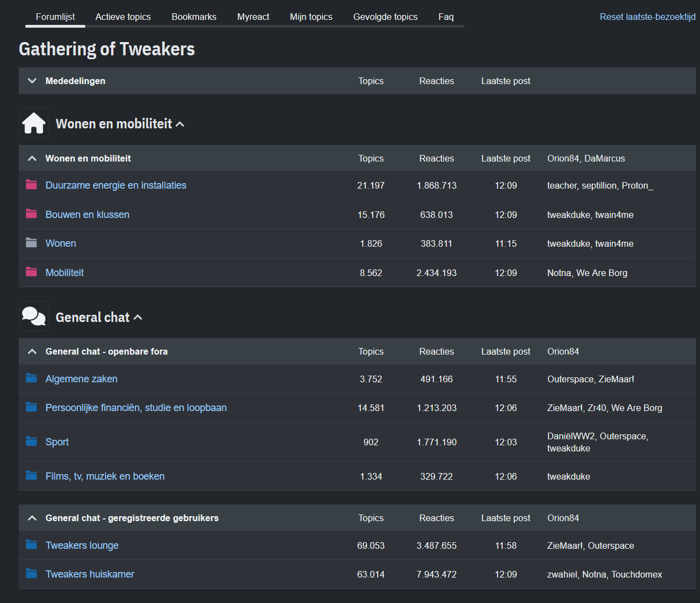Collapse General chat - geregistreerde gebruikers chevron
This screenshot has width=700, height=603.
tap(32, 518)
